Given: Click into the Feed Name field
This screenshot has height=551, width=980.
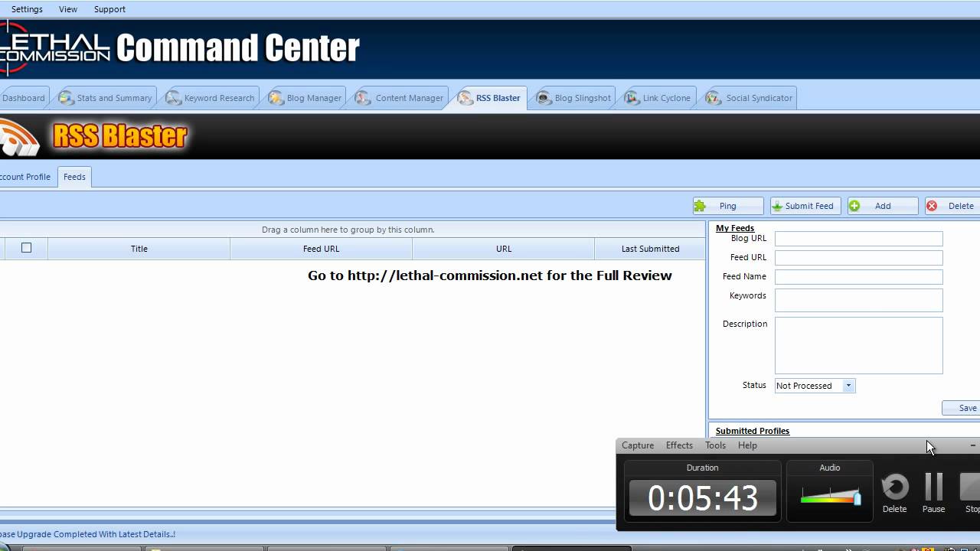Looking at the screenshot, I should (858, 277).
